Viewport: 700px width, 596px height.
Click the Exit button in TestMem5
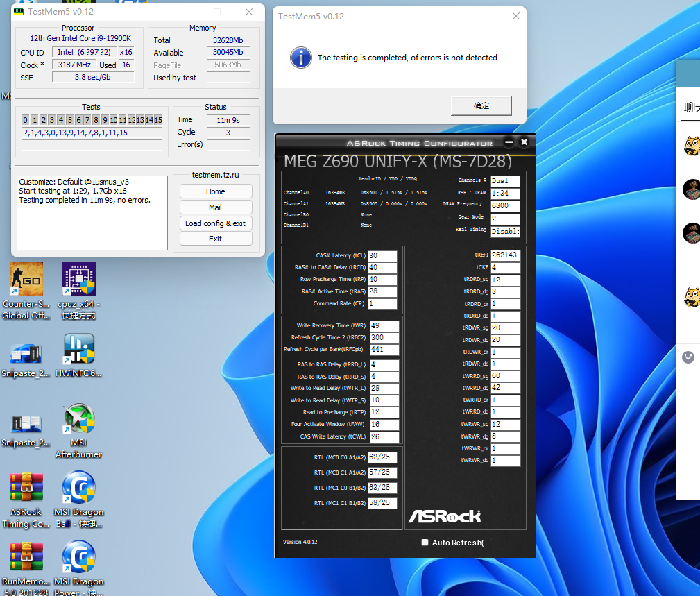coord(216,239)
